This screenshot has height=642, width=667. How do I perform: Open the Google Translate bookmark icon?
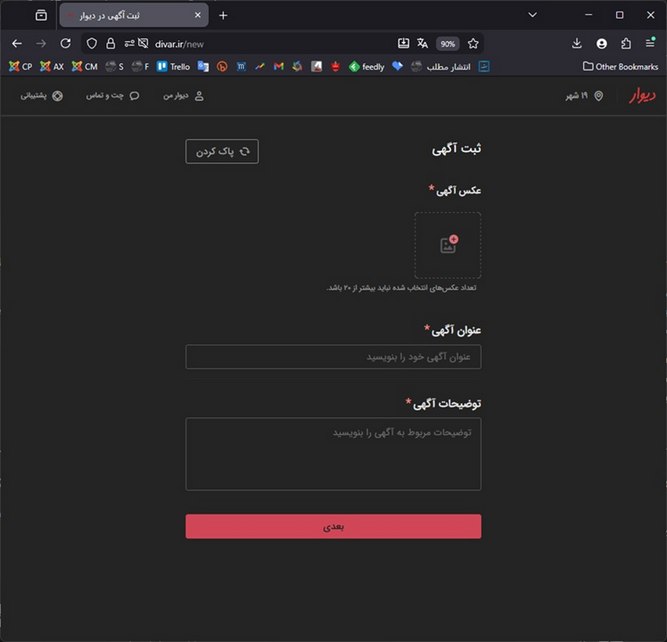click(203, 66)
